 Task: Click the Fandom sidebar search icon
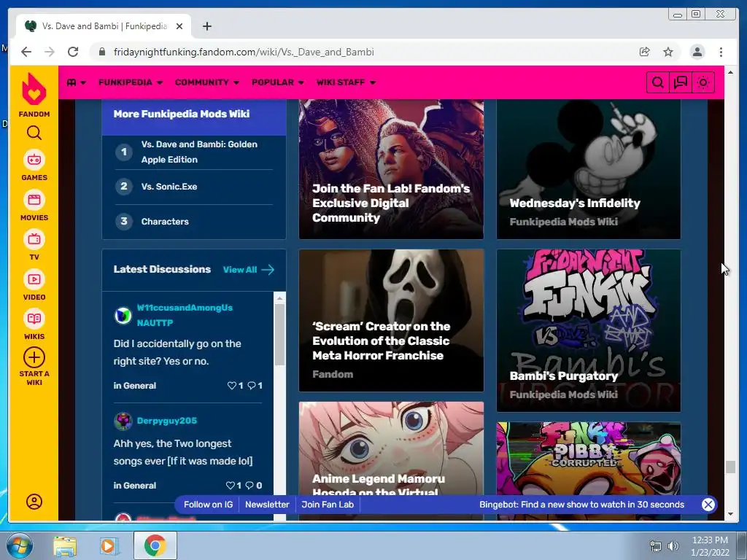click(34, 133)
